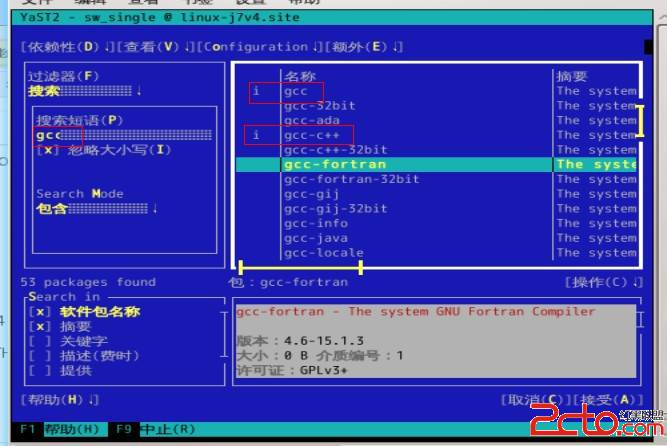Click the 版本 4.6-15.1.3 text
The height and width of the screenshot is (446, 667).
[x=300, y=341]
